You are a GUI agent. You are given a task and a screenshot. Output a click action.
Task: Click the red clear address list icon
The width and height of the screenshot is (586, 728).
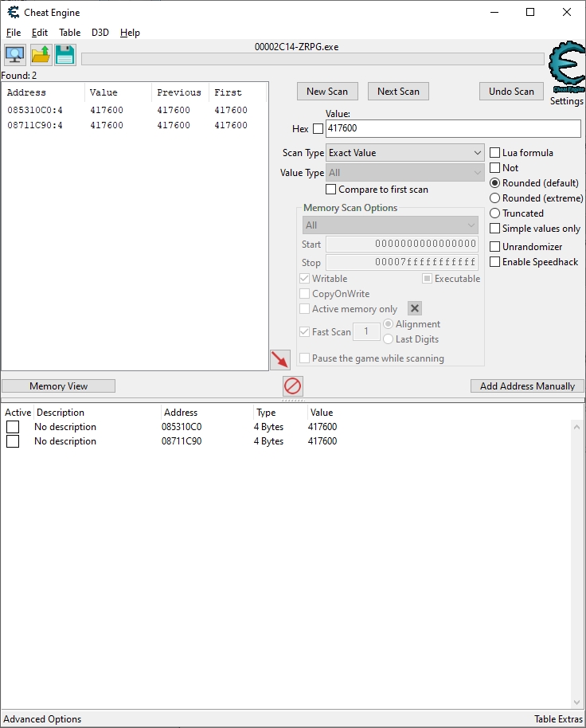[293, 386]
